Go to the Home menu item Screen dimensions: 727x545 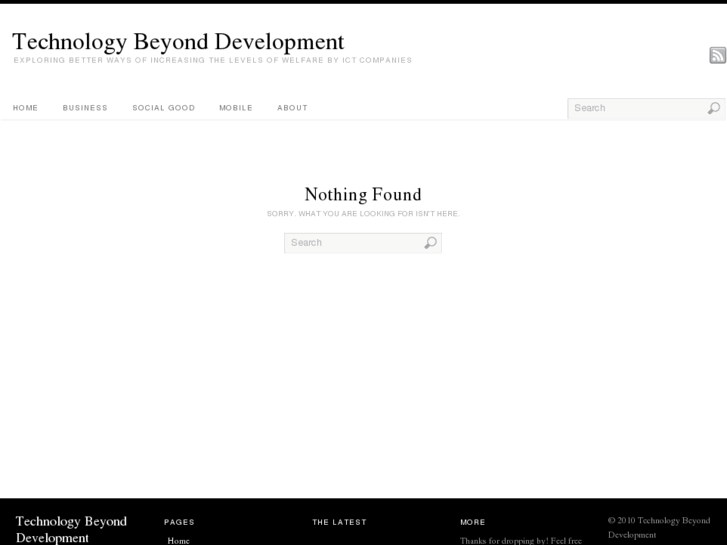[x=26, y=108]
